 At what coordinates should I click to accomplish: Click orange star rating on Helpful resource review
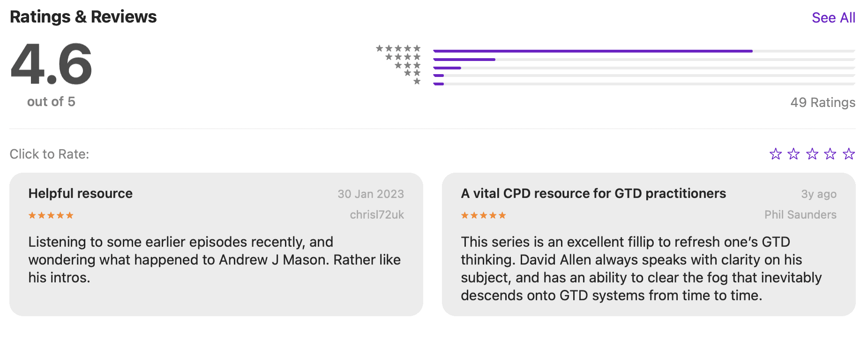[51, 215]
